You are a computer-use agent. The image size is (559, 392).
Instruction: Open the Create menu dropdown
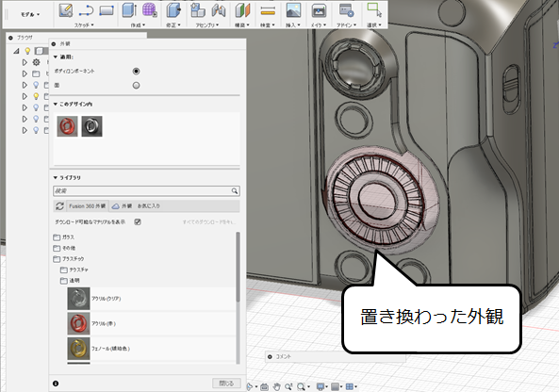[x=138, y=24]
